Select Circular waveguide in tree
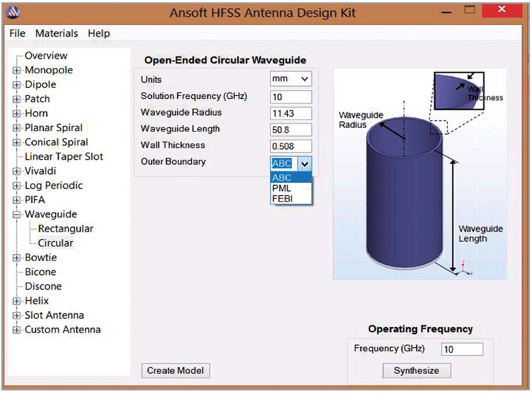This screenshot has height=393, width=532. pos(55,243)
